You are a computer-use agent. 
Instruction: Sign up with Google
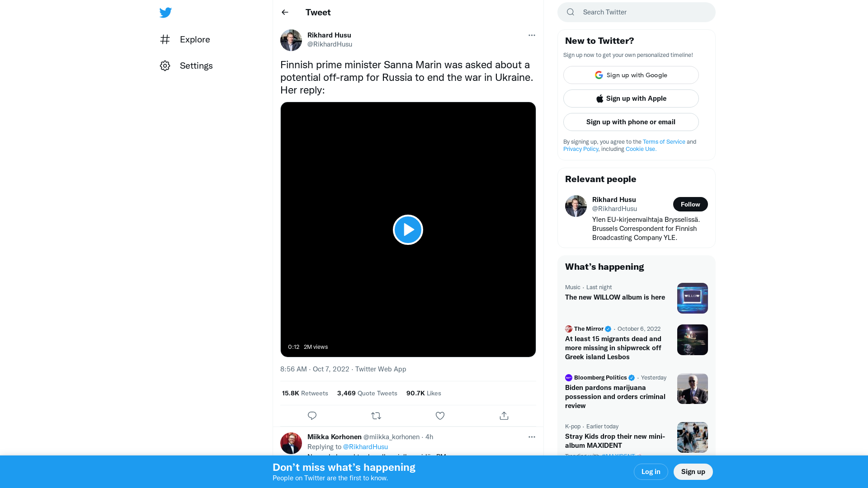pos(631,75)
